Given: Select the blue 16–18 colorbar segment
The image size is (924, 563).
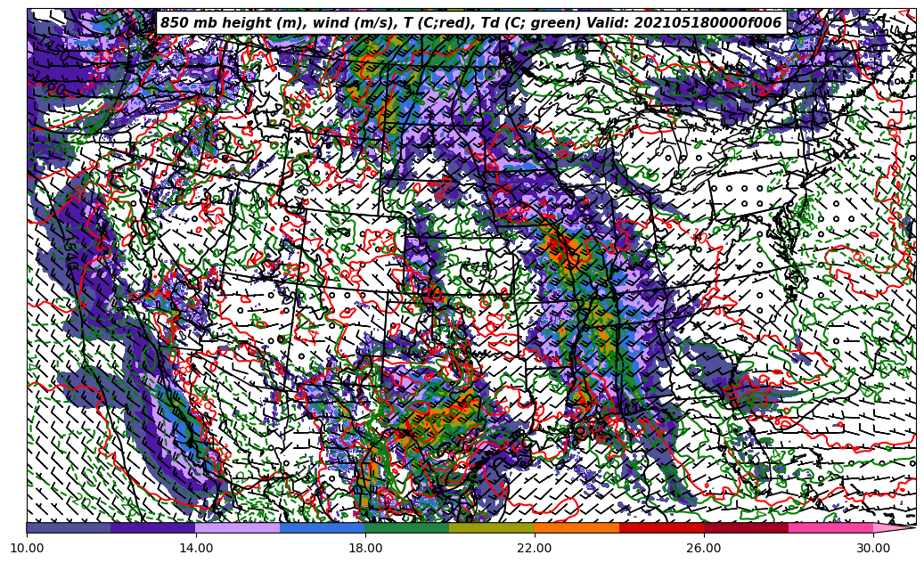Looking at the screenshot, I should point(323,527).
